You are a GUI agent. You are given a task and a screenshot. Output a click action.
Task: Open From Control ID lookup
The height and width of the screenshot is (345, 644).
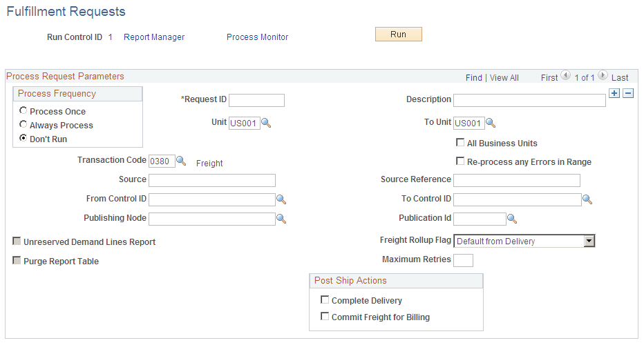click(281, 200)
